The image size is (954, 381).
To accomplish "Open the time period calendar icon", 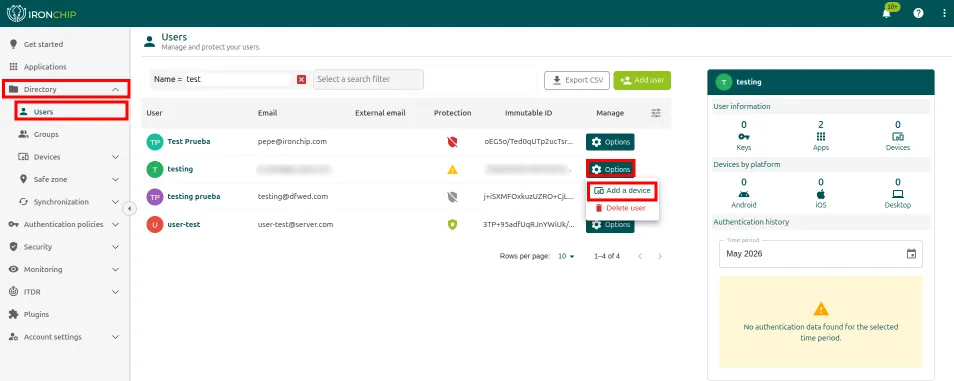I will [x=911, y=254].
